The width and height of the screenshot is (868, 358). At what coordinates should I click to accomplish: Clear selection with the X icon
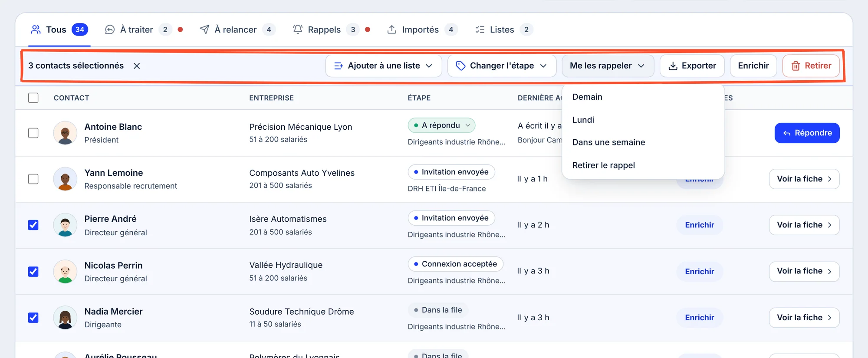(137, 66)
